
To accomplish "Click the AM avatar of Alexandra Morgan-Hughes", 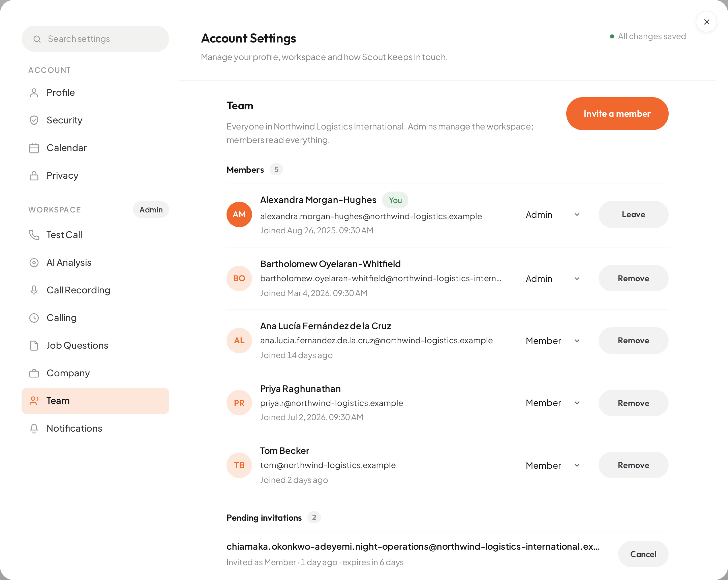I will point(239,214).
